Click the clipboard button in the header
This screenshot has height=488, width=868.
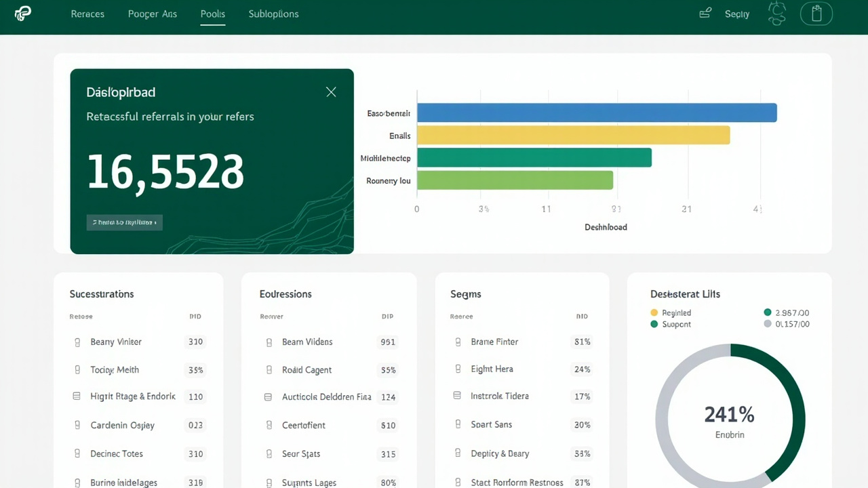[816, 14]
